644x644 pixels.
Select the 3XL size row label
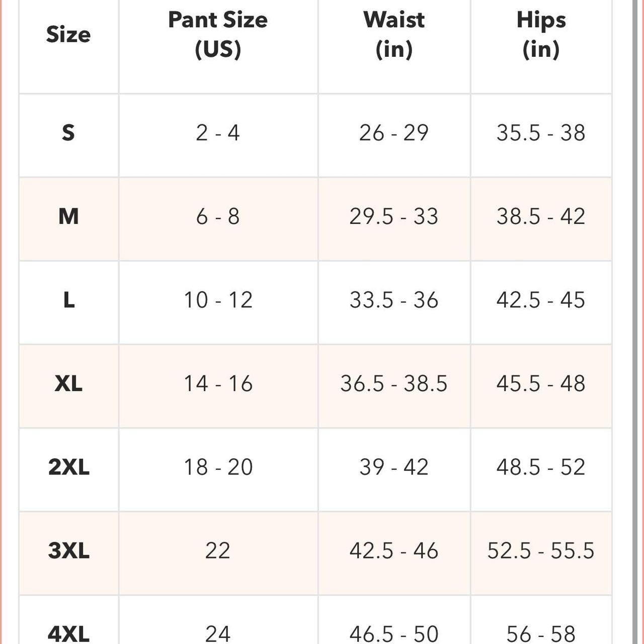point(68,550)
